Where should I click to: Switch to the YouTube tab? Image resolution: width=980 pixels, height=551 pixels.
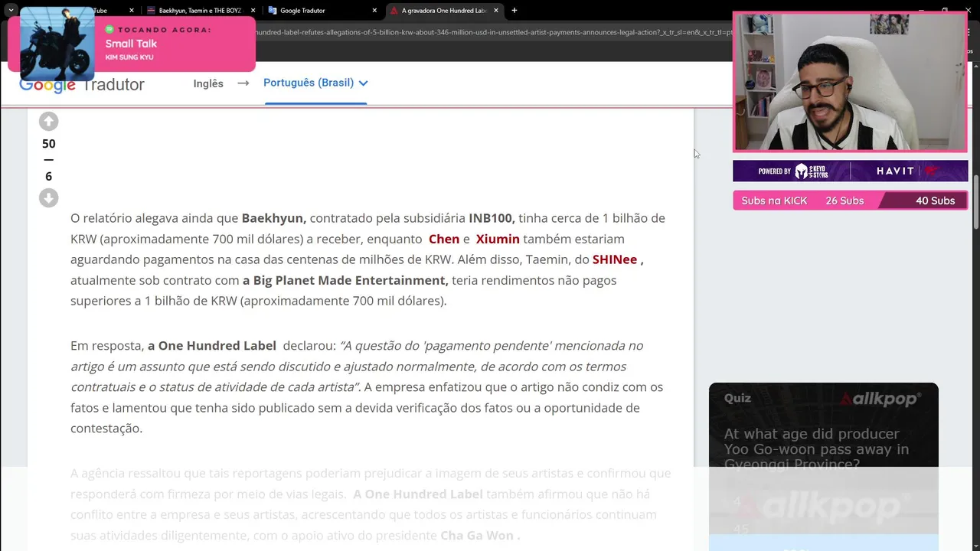point(100,11)
